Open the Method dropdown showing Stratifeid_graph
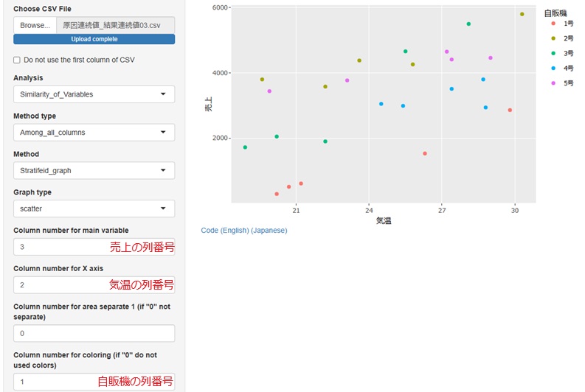Screen dimensions: 585x392 point(94,171)
